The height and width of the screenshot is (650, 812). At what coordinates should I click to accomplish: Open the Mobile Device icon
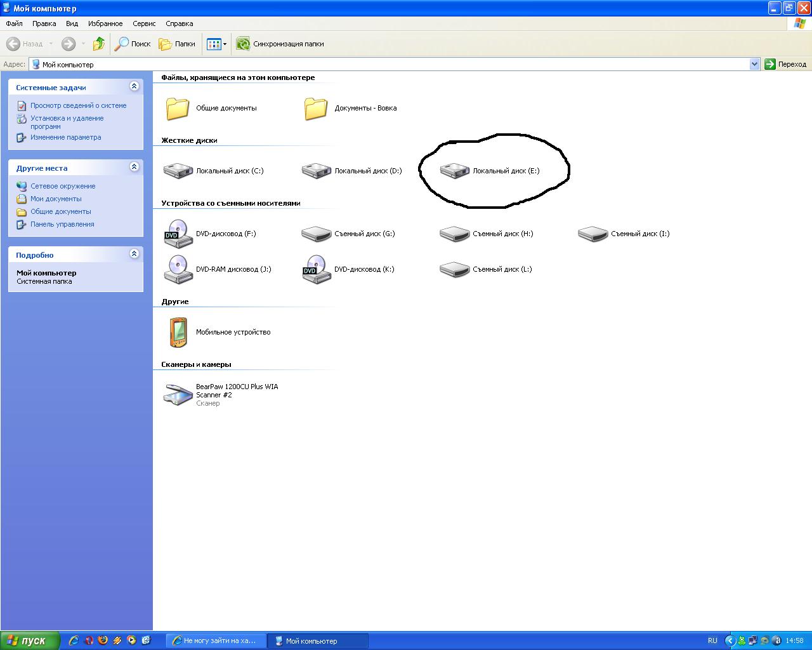178,332
